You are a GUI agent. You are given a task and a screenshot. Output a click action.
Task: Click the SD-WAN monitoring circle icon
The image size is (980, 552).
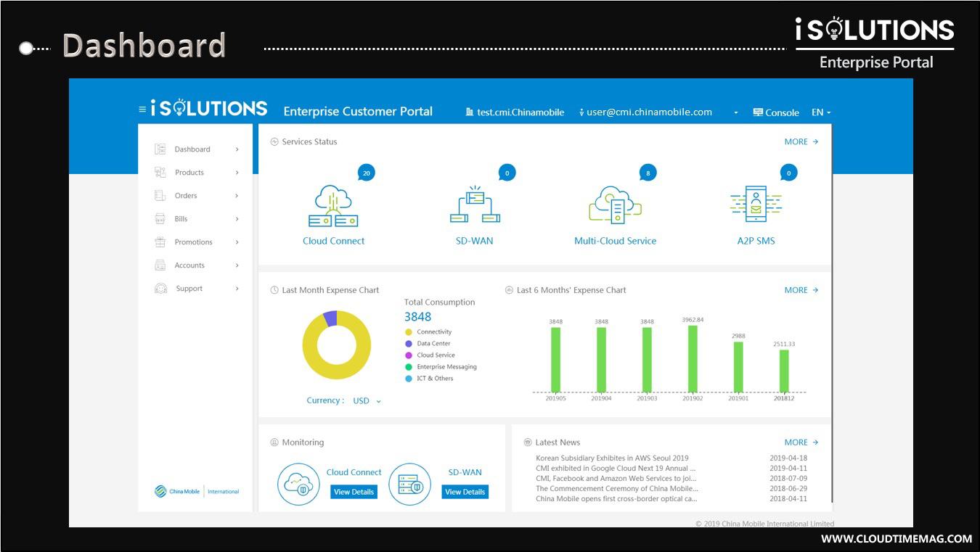point(410,484)
